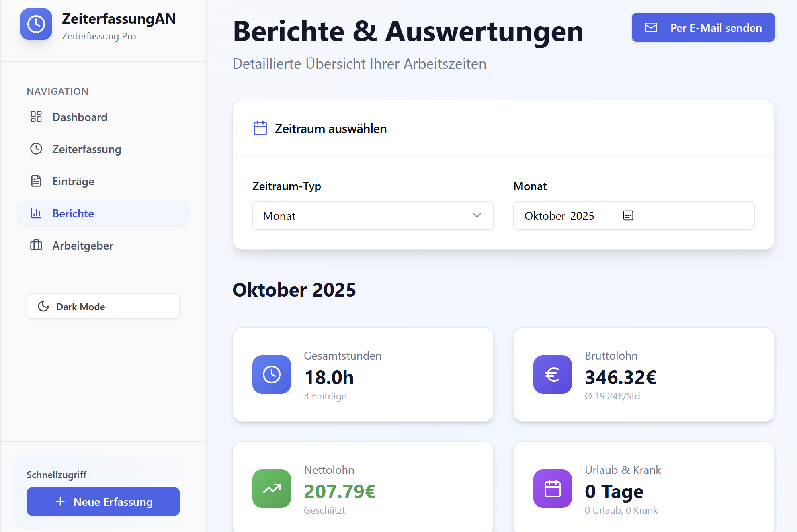Send report via Per E-Mail senden
This screenshot has height=532, width=797.
pyautogui.click(x=703, y=27)
